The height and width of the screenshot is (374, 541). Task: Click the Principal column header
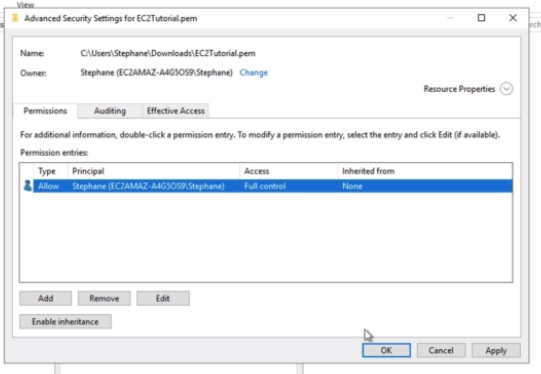(x=154, y=171)
